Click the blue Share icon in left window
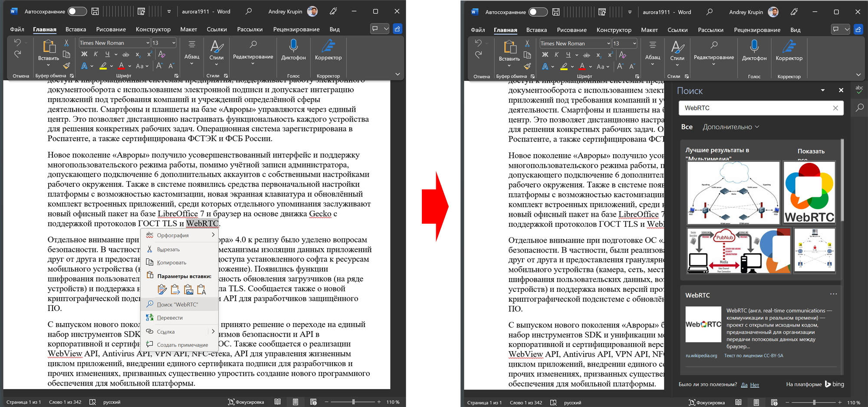Viewport: 868px width, 407px height. click(397, 29)
